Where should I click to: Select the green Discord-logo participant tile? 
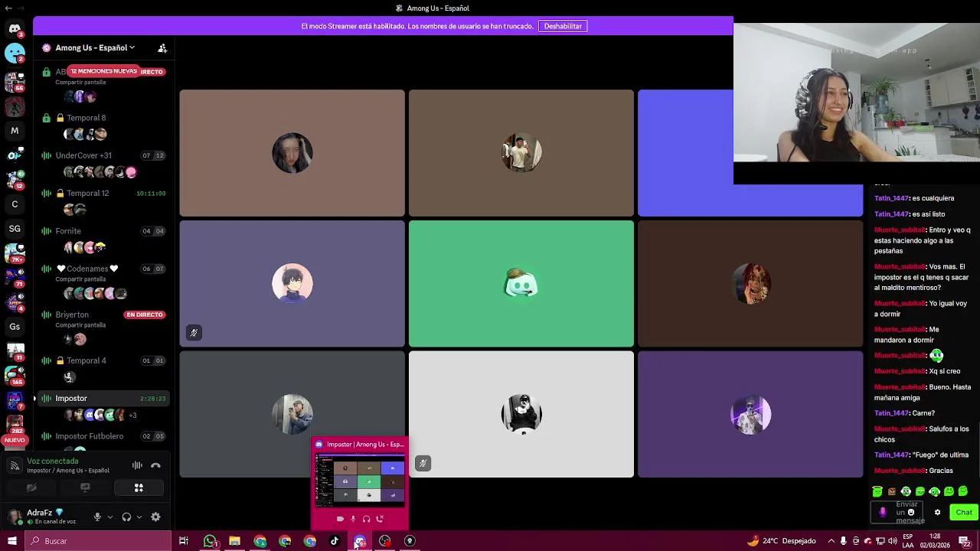pyautogui.click(x=521, y=284)
